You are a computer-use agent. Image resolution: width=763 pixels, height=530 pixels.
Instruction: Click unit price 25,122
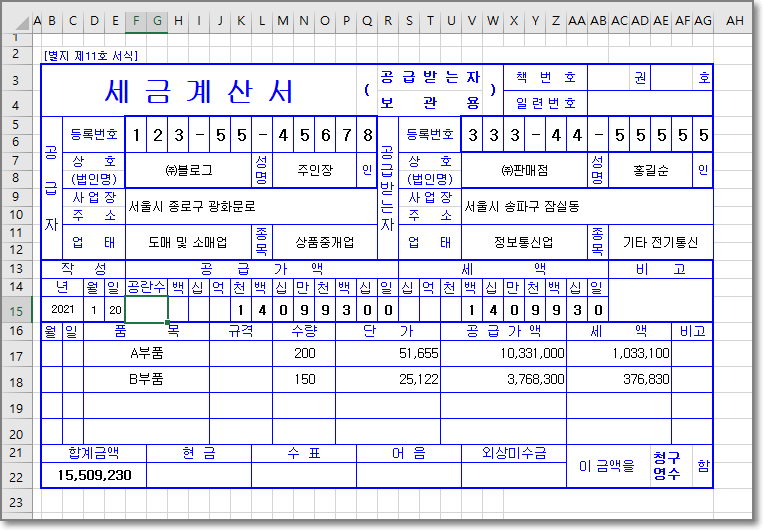point(388,379)
